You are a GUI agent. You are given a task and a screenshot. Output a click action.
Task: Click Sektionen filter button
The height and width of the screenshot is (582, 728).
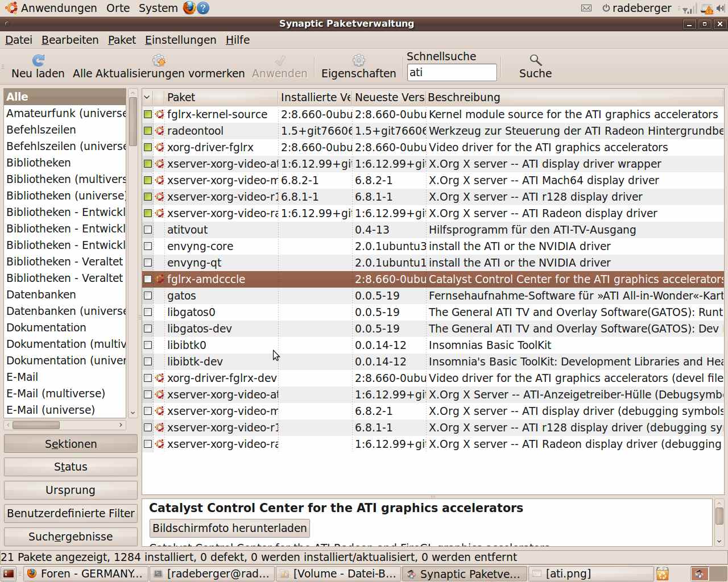tap(71, 444)
